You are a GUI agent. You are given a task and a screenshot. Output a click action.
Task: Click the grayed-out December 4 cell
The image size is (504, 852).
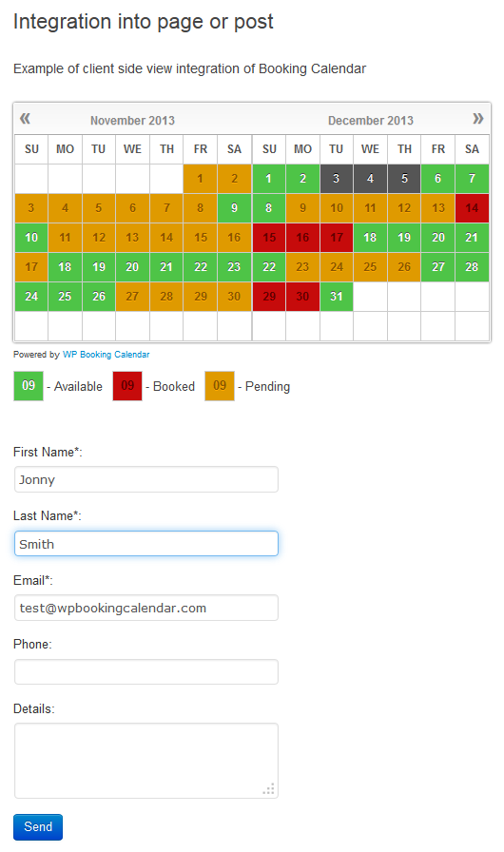[x=370, y=179]
